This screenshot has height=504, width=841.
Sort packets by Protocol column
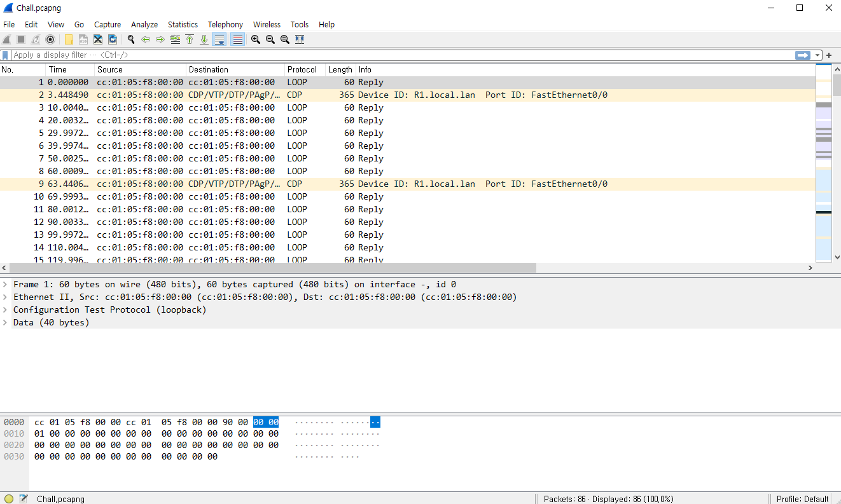tap(305, 69)
